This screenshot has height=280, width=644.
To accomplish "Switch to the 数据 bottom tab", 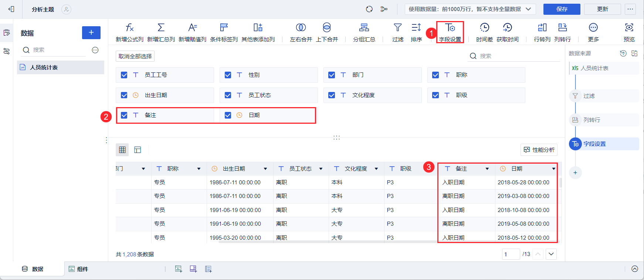I will [x=33, y=269].
